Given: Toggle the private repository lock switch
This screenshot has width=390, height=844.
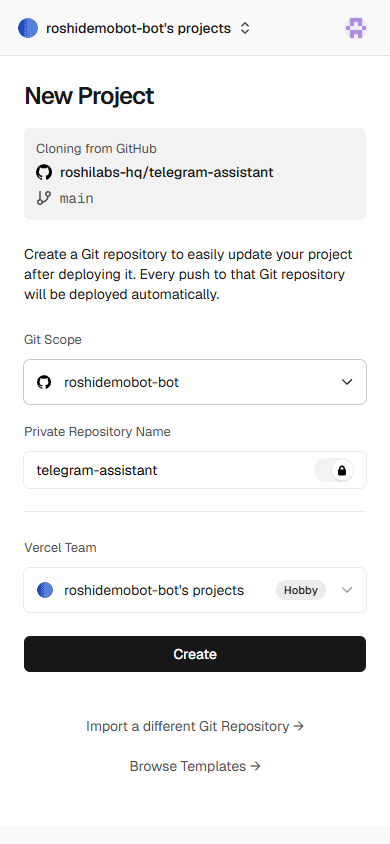Looking at the screenshot, I should point(334,470).
